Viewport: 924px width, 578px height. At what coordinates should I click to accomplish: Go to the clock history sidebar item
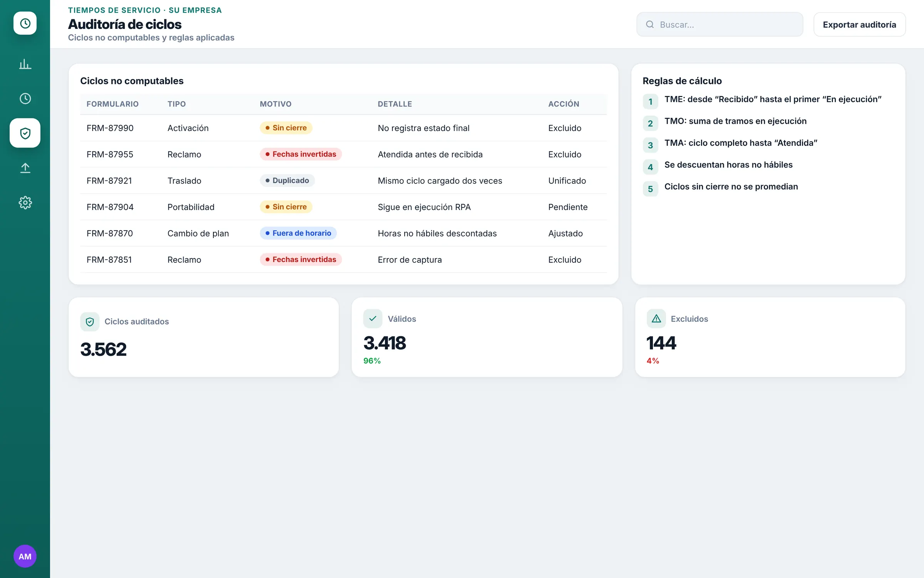[25, 99]
